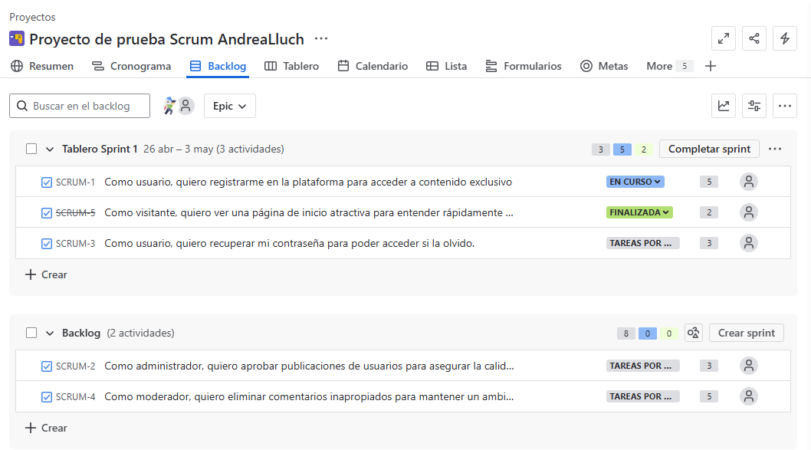This screenshot has width=811, height=450.
Task: Select all issues in Tablero Sprint 1 checkbox
Action: point(32,149)
